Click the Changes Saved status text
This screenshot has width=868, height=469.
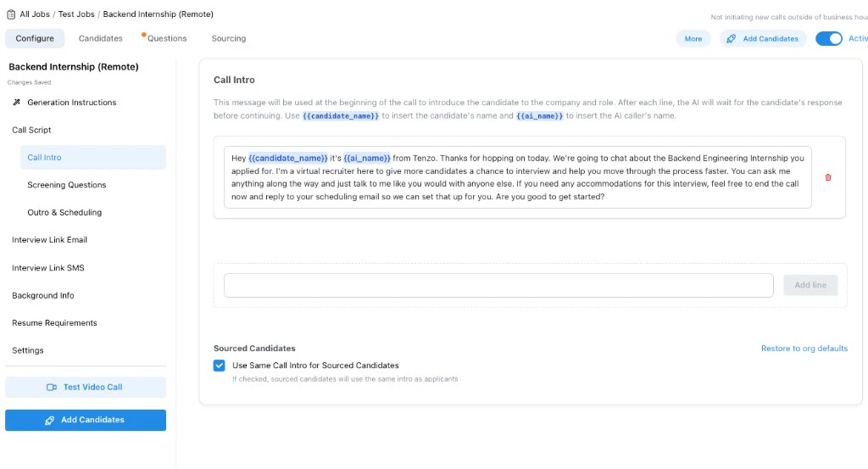coord(29,82)
